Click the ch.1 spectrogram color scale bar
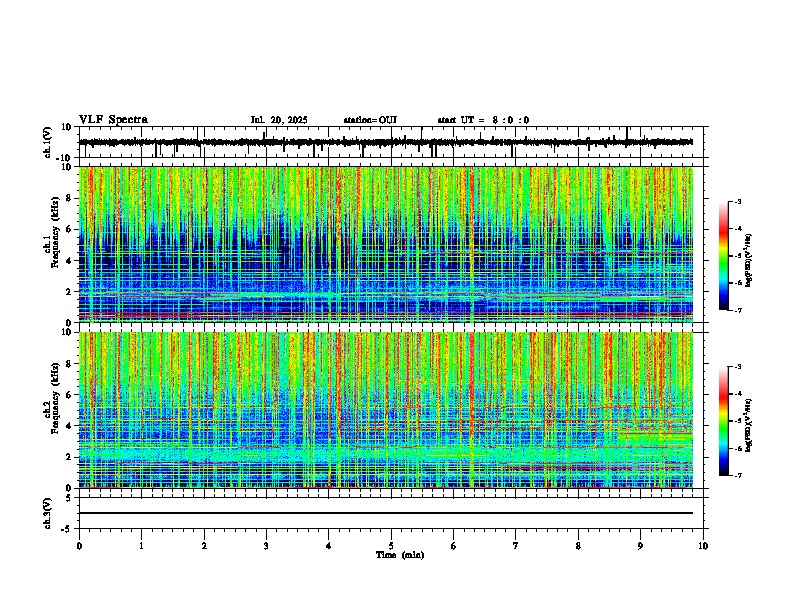 pyautogui.click(x=724, y=256)
